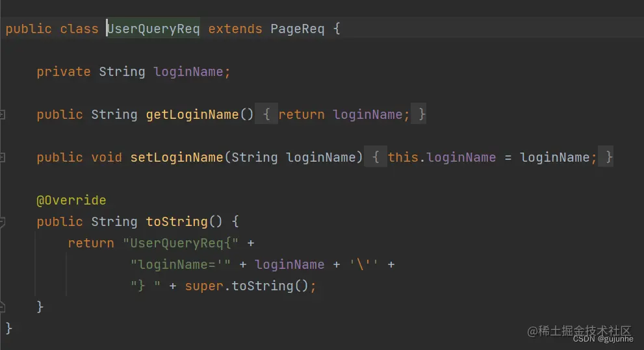Click the void keyword in setLoginName
The height and width of the screenshot is (350, 644).
tap(107, 157)
